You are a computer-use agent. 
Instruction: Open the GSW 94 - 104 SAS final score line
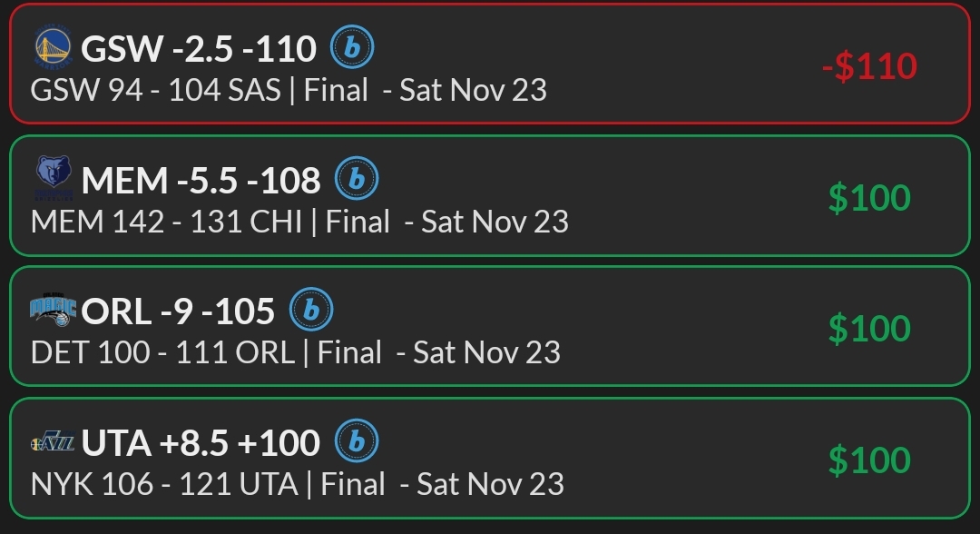[289, 90]
